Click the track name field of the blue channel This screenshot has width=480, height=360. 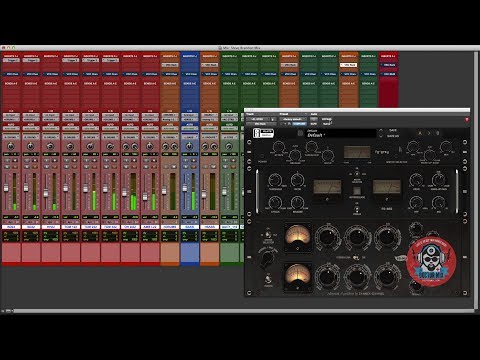coord(189,227)
